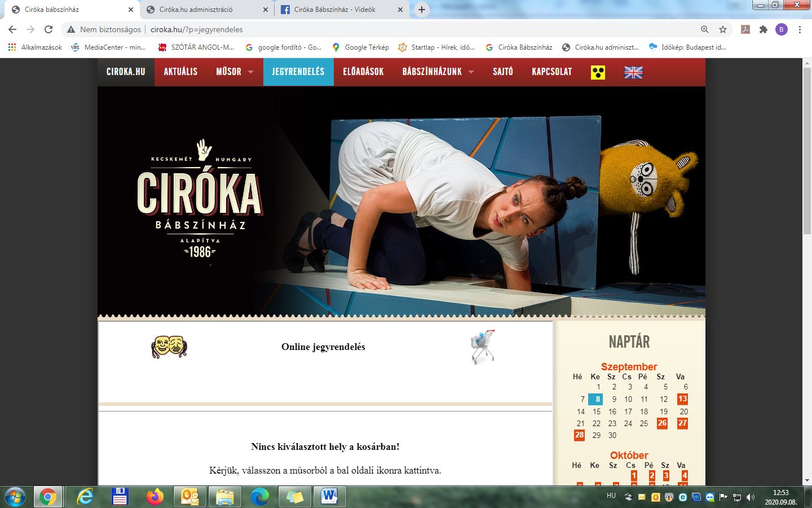Open Outlook from the taskbar
Viewport: 812px width, 508px height.
point(189,497)
